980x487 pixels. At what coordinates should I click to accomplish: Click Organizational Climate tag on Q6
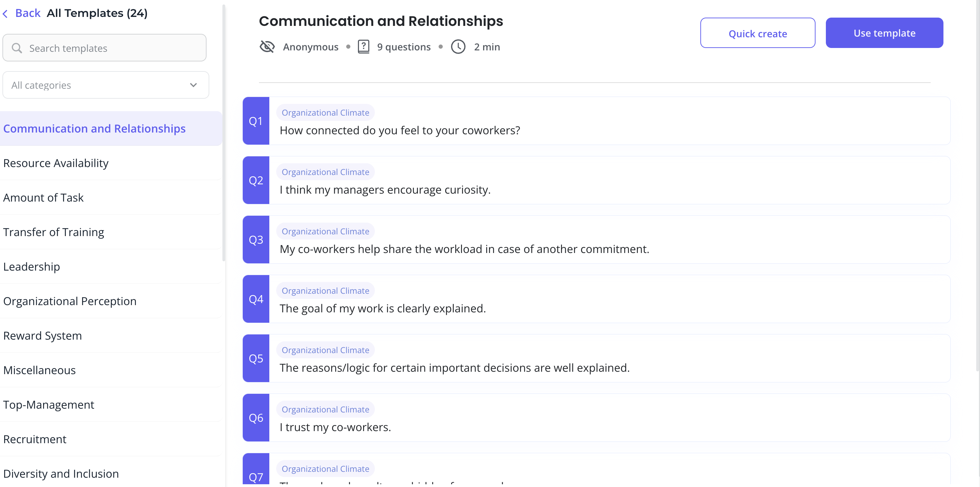(325, 410)
